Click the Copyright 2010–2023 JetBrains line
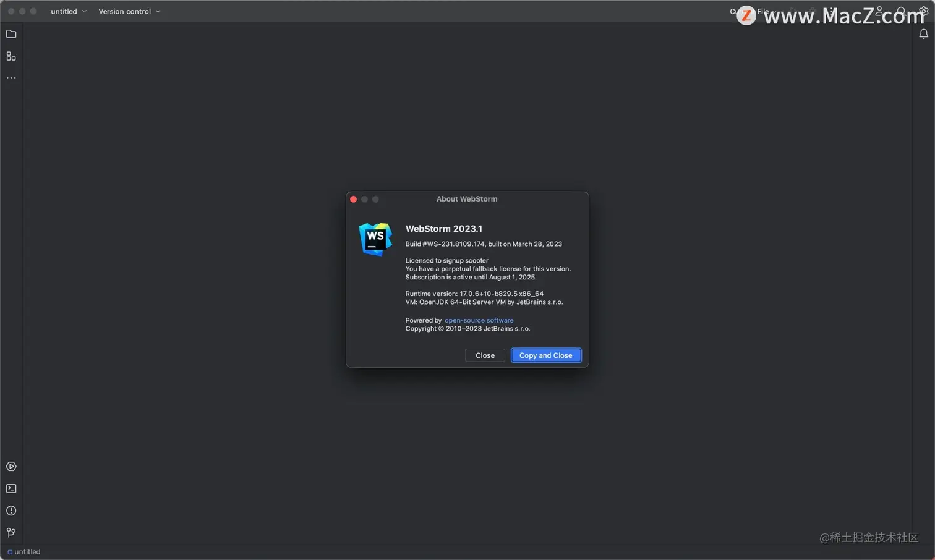The height and width of the screenshot is (560, 935). (x=467, y=329)
